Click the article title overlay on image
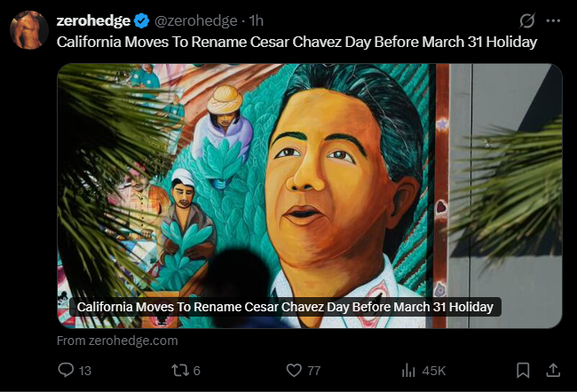The height and width of the screenshot is (392, 577). (x=285, y=307)
